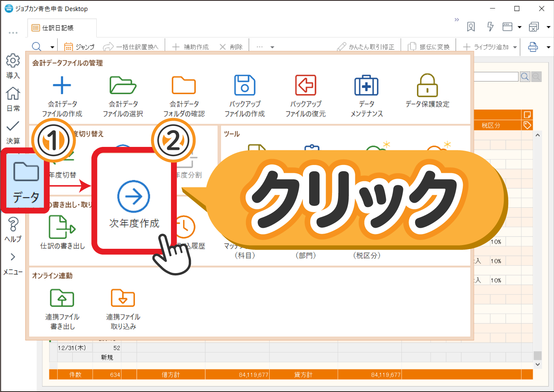
Task: Click 仕訳の書き出し icon
Action: click(62, 227)
